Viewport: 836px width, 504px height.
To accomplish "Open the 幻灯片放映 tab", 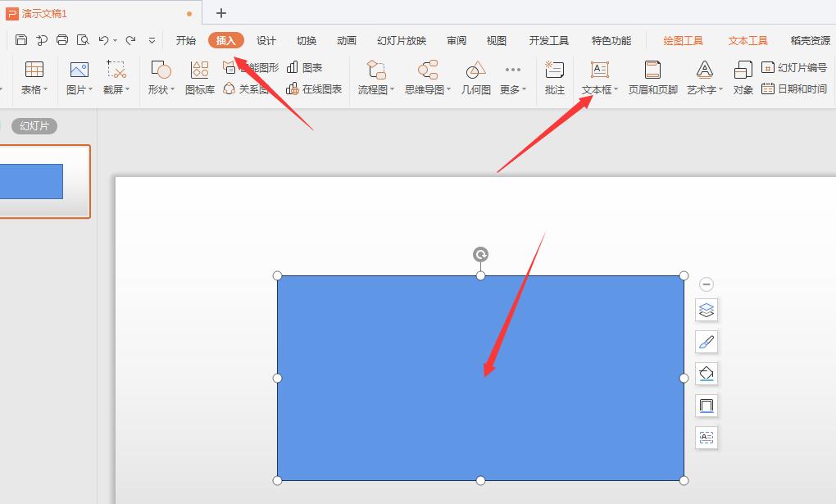I will coord(401,40).
